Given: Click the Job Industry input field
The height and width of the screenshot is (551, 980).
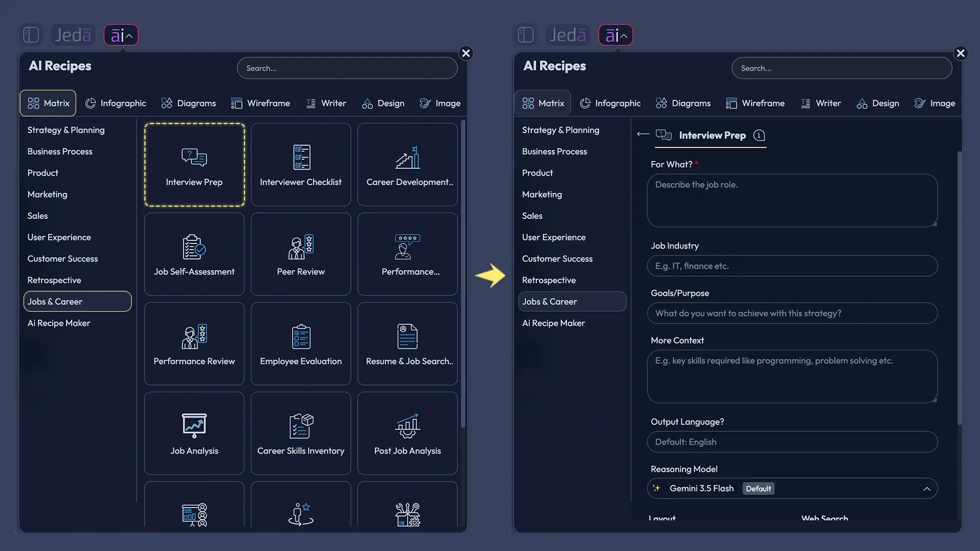Looking at the screenshot, I should click(792, 266).
